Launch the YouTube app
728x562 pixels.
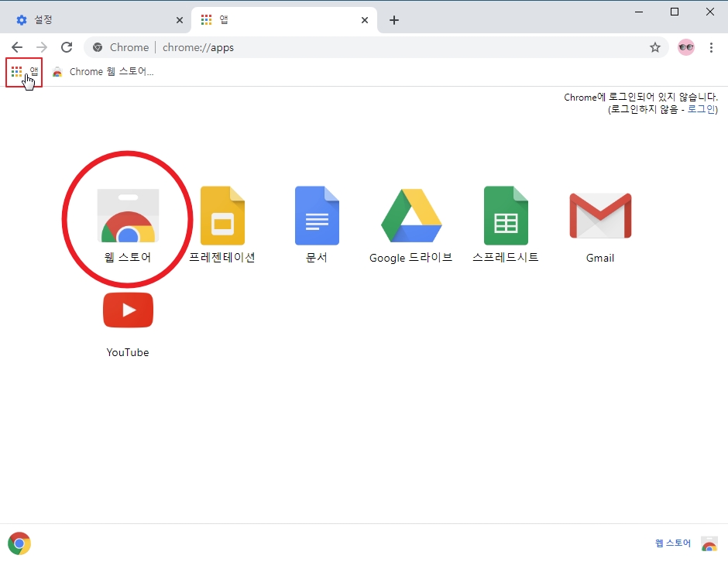128,310
